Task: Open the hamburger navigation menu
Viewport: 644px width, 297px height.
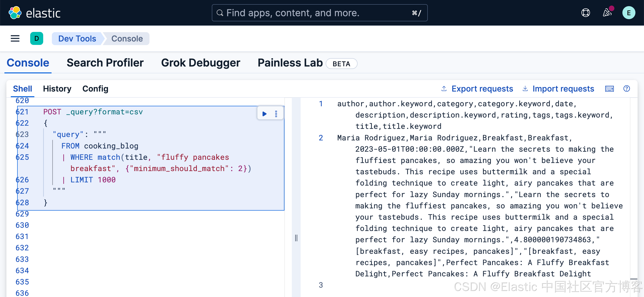Action: point(15,39)
